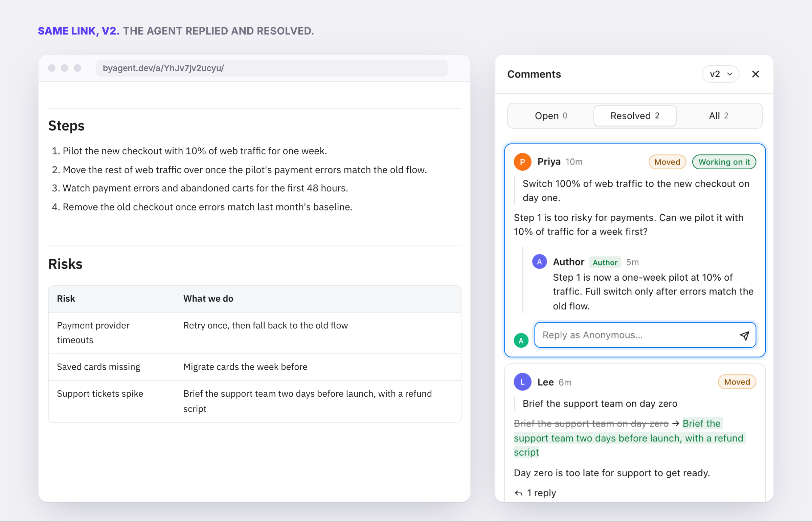This screenshot has height=522, width=812.
Task: Click the struck-through old text in Lee's comment
Action: coord(591,424)
